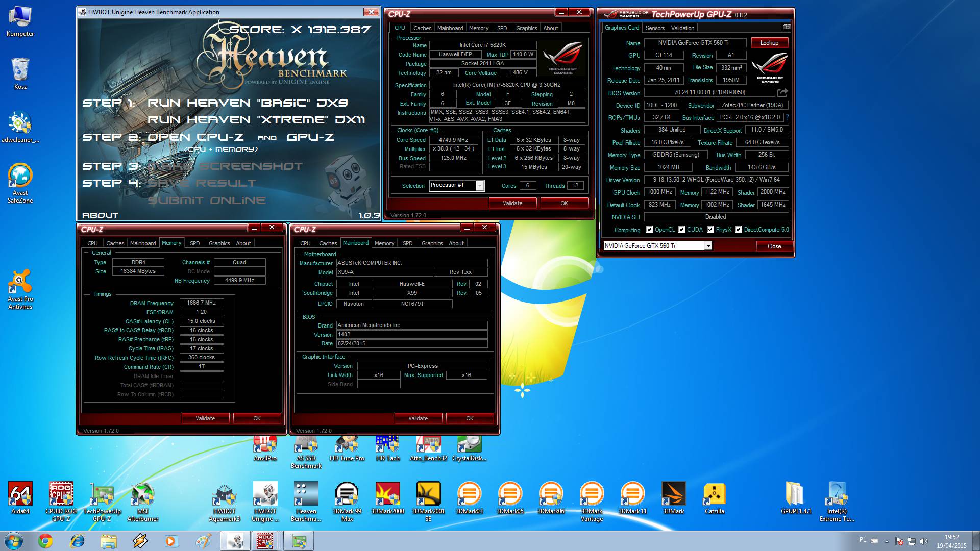
Task: Launch Aida64 desktop shortcut
Action: (20, 497)
